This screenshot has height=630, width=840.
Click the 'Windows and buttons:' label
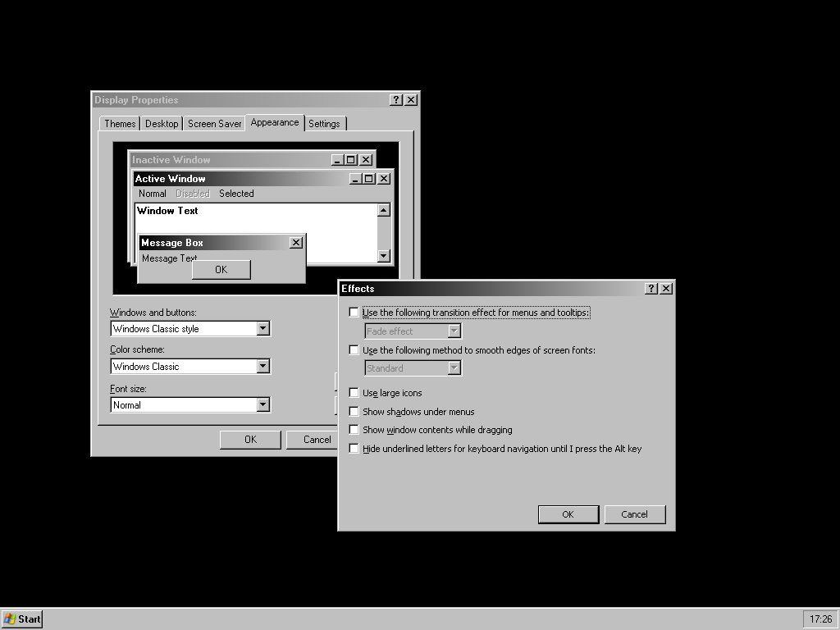[x=153, y=313]
